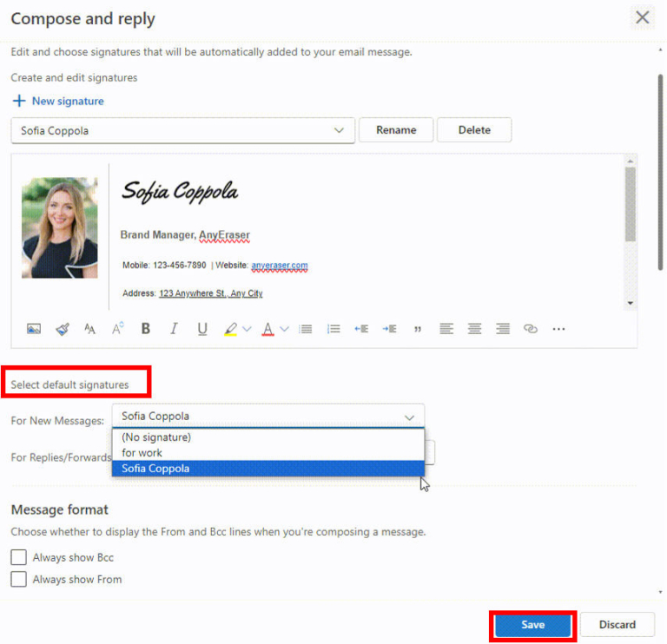
Task: Delete the selected signature
Action: tap(474, 130)
